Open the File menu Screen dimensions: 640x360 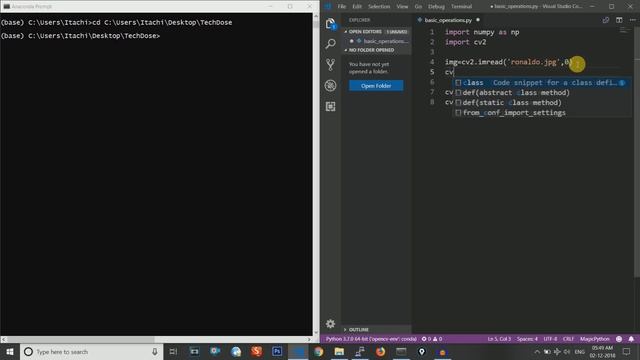click(x=342, y=6)
